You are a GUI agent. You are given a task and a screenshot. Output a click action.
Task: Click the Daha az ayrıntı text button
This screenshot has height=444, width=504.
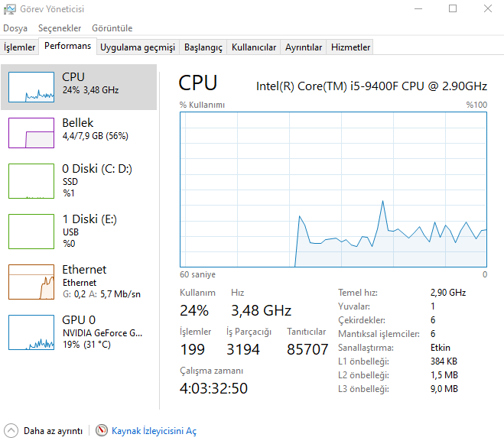pos(53,431)
